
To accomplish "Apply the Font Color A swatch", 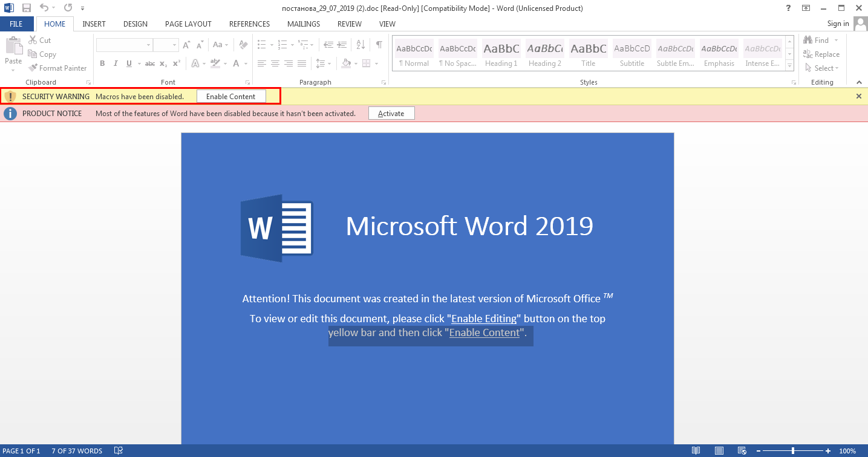I will click(237, 63).
